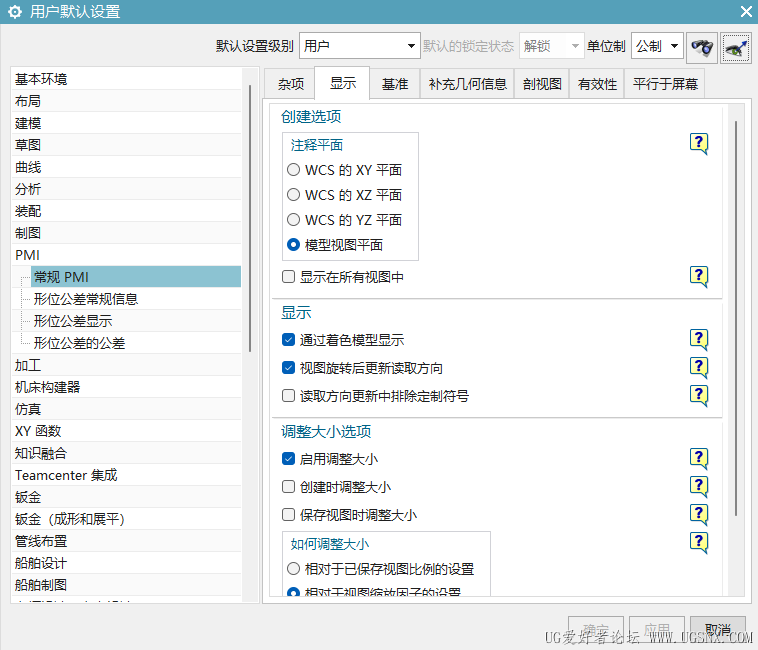
Task: Click the settings panel vertical scrollbar
Action: coord(736,318)
